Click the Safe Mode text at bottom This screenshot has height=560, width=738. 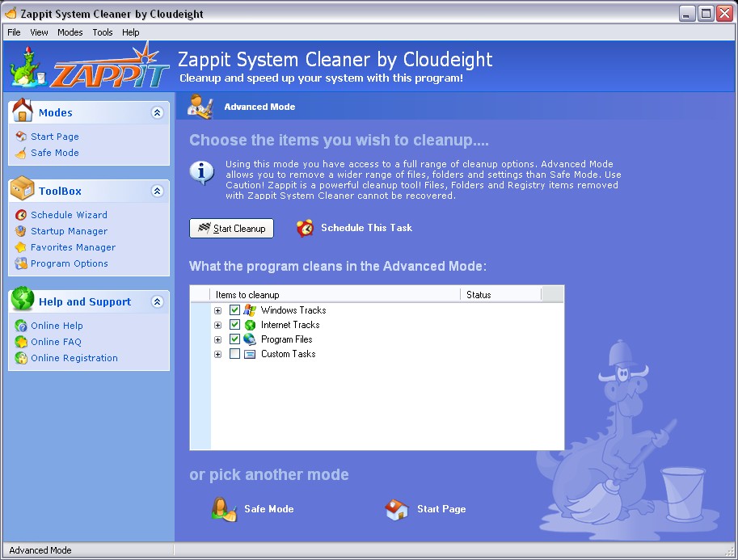268,509
